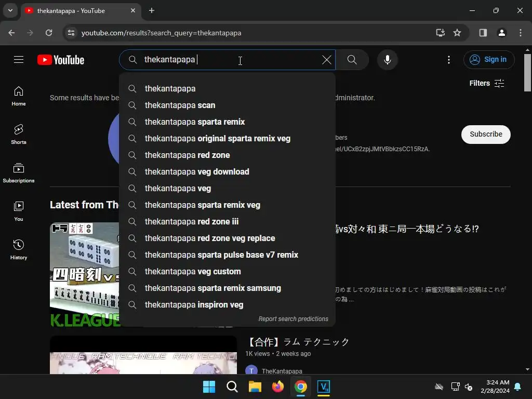Select "thekantapapa inspiron veg" suggestion
The height and width of the screenshot is (399, 532).
pyautogui.click(x=227, y=304)
